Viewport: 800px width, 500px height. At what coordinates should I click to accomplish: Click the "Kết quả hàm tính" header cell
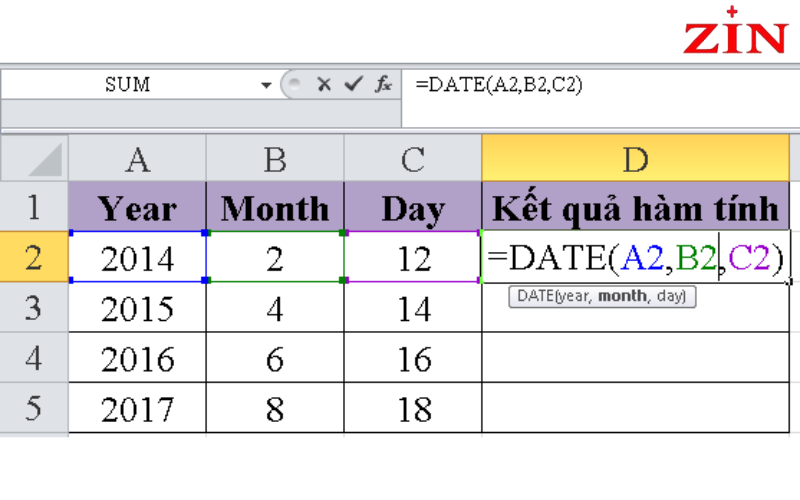(635, 207)
